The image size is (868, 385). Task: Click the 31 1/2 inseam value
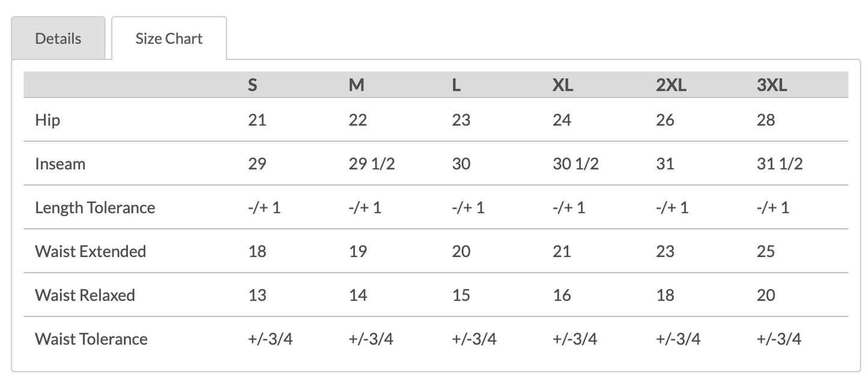tap(780, 164)
